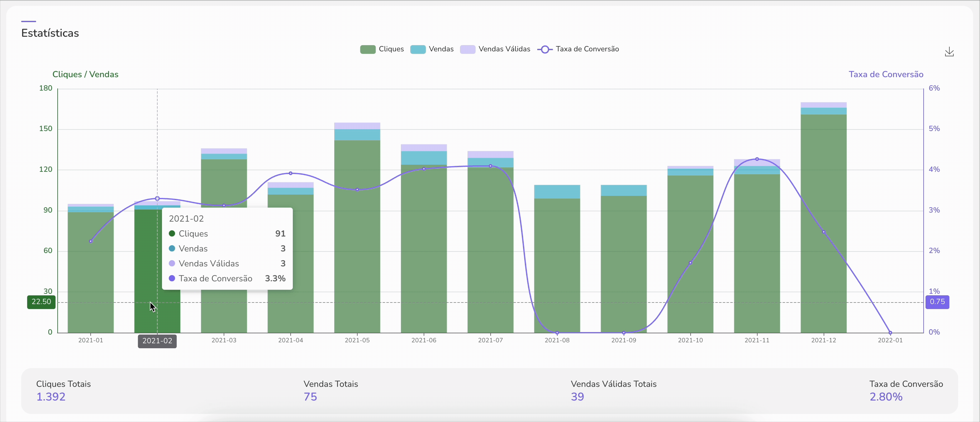Click the Vendas Totais value 75
Viewport: 980px width, 422px height.
[310, 396]
